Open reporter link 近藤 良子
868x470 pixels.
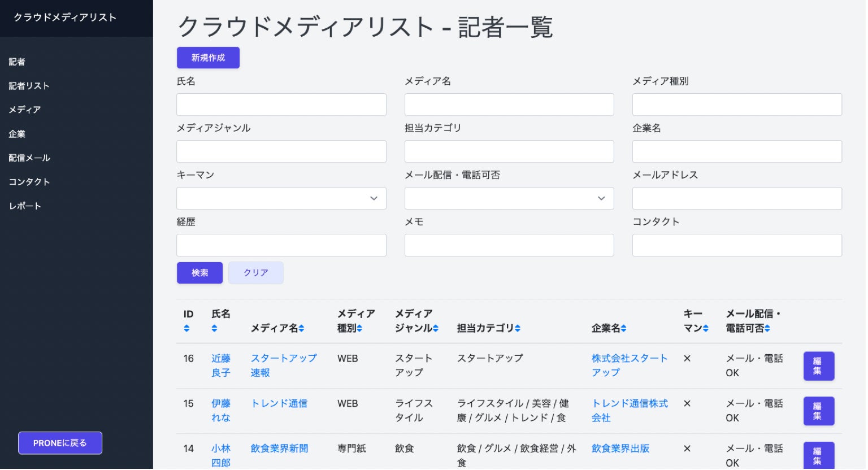220,365
